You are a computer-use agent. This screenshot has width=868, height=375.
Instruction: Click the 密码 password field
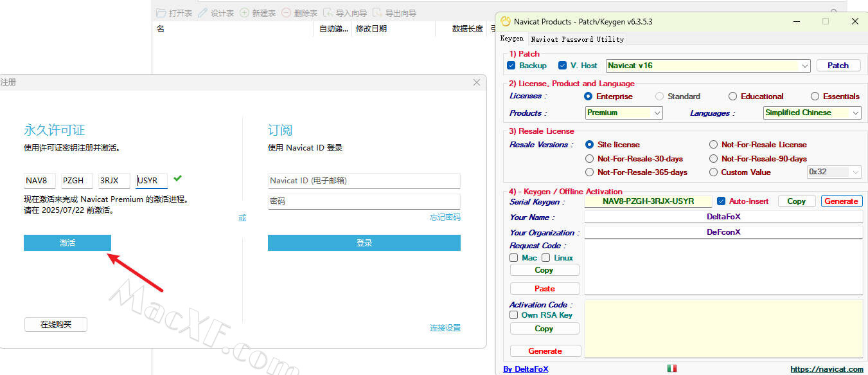[364, 201]
